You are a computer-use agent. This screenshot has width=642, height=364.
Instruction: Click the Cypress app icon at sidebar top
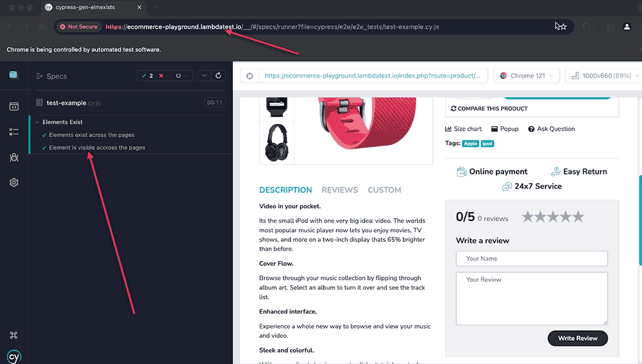click(14, 75)
